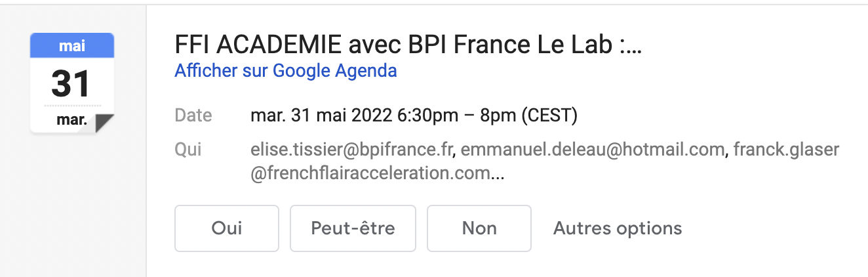868x277 pixels.
Task: Select the event date and time text
Action: click(x=414, y=116)
